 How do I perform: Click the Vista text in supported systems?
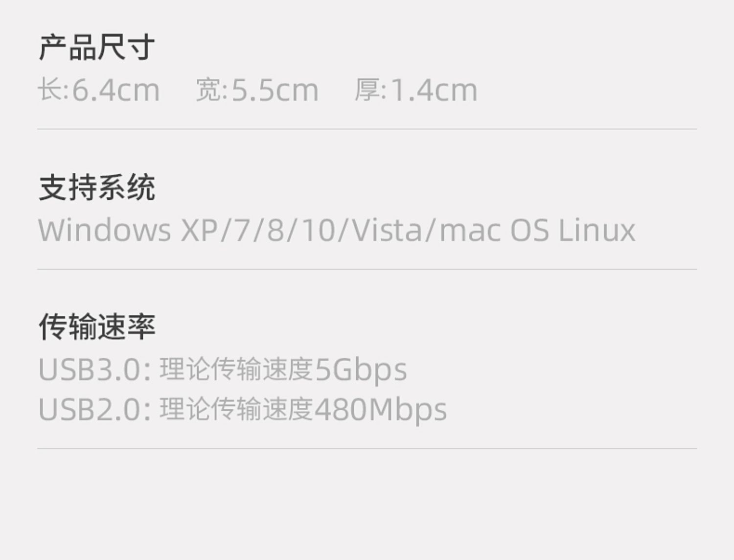point(388,230)
